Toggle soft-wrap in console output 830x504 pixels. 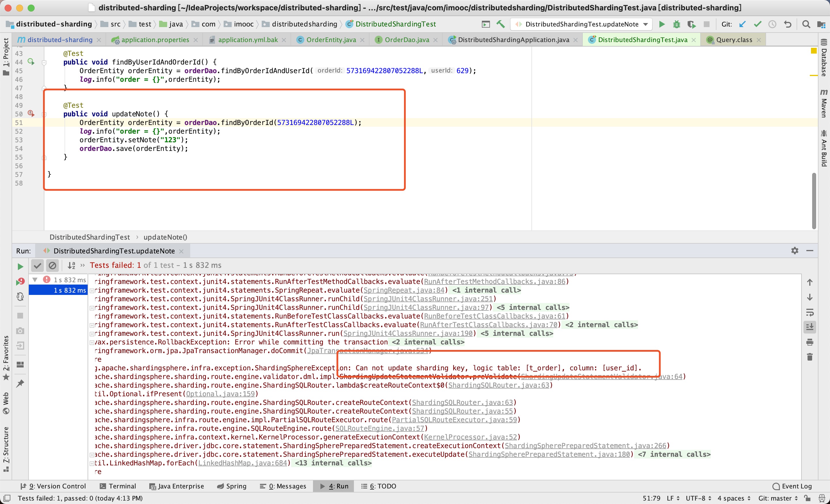(x=810, y=312)
